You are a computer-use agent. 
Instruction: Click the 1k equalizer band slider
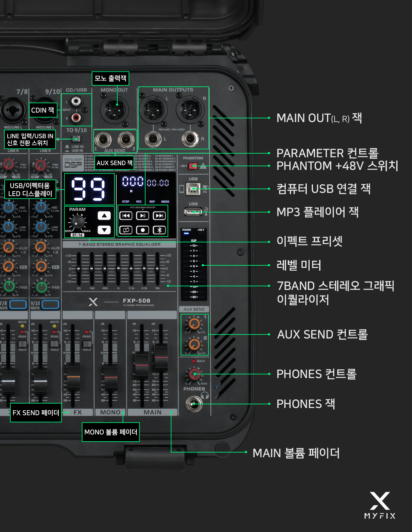tap(118, 268)
